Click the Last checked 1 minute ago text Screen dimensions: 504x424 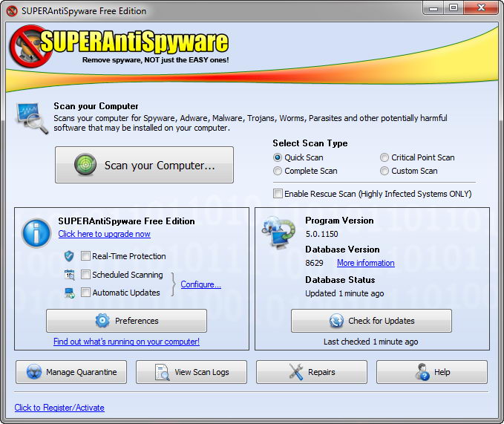click(x=371, y=342)
